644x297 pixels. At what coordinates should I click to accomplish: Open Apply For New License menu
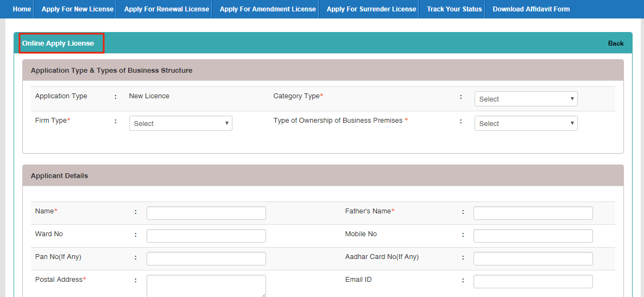[x=77, y=9]
